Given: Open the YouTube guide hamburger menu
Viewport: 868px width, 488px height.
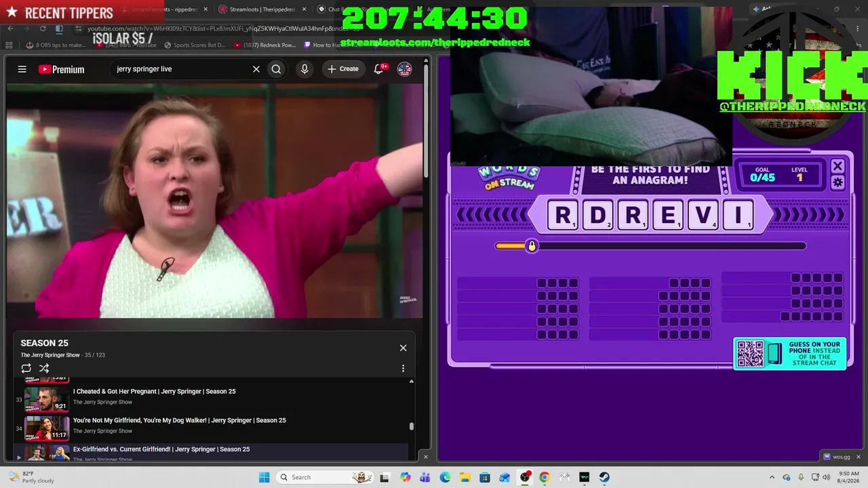Looking at the screenshot, I should click(22, 69).
